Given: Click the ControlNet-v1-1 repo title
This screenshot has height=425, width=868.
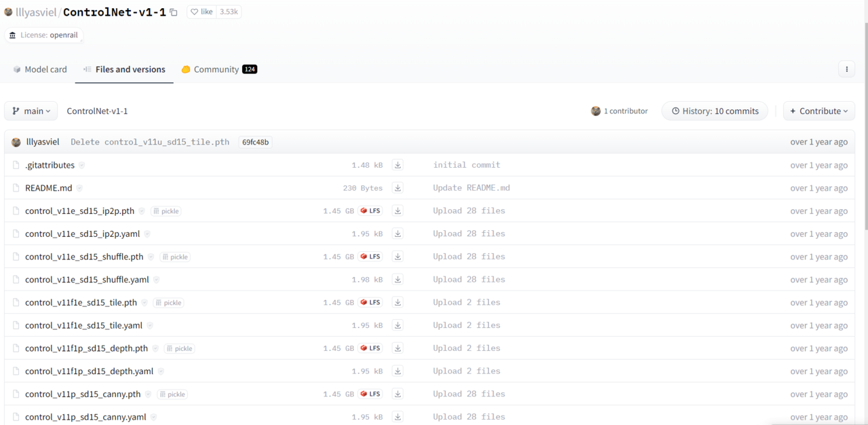Looking at the screenshot, I should (115, 12).
